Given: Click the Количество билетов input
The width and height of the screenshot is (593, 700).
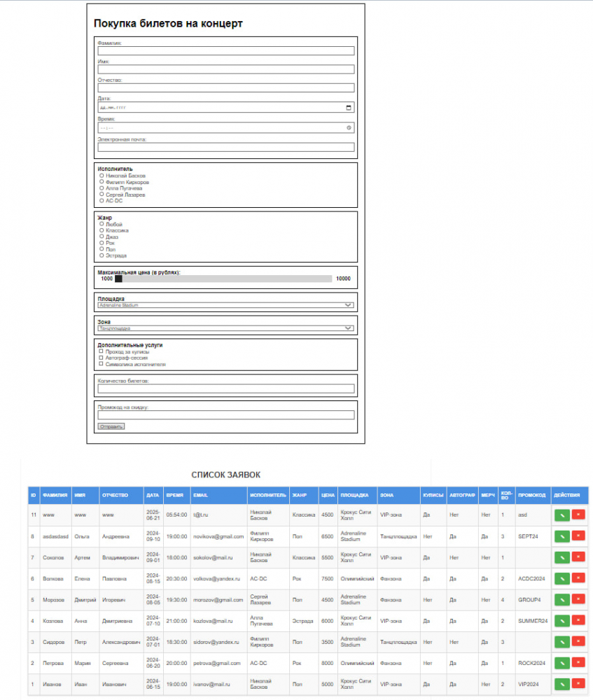Looking at the screenshot, I should 226,388.
